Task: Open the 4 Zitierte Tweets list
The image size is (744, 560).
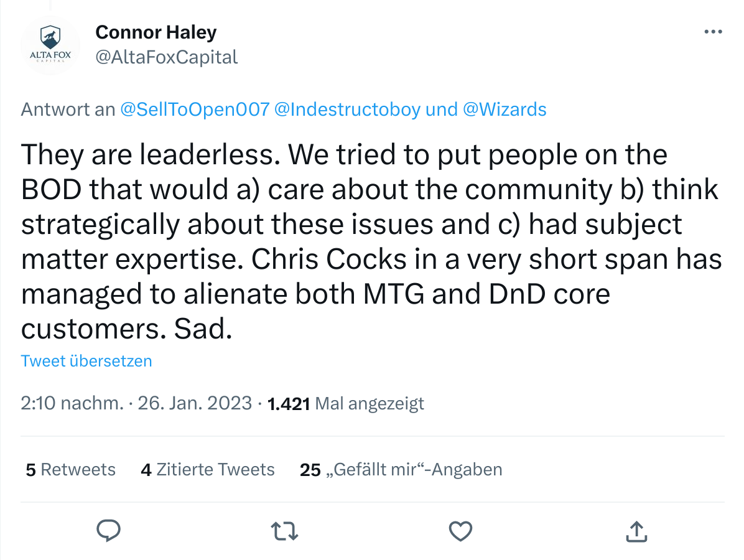Action: (208, 469)
